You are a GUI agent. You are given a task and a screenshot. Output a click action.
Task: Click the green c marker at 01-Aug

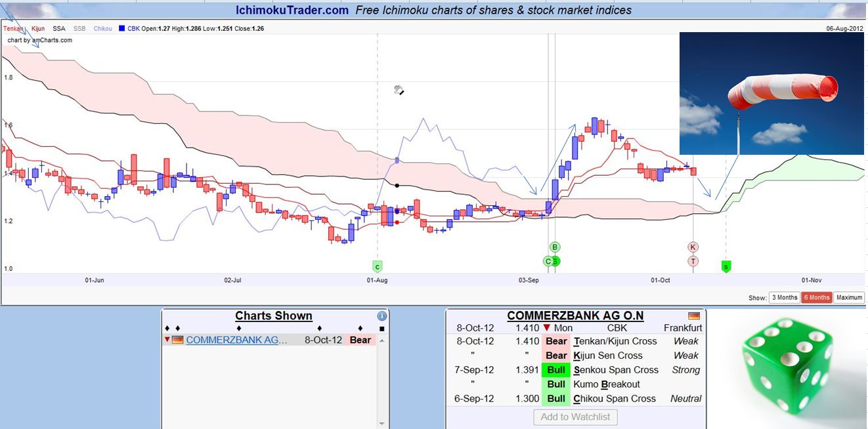377,266
